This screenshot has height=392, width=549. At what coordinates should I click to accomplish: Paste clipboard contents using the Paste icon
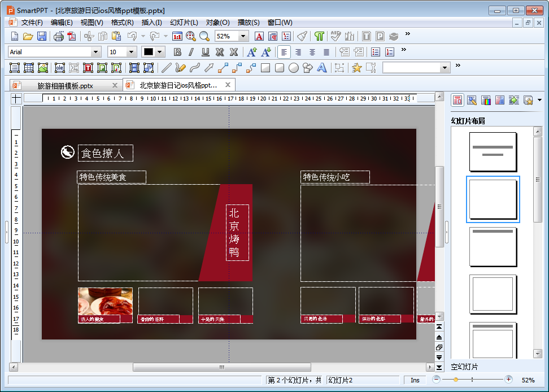click(116, 36)
